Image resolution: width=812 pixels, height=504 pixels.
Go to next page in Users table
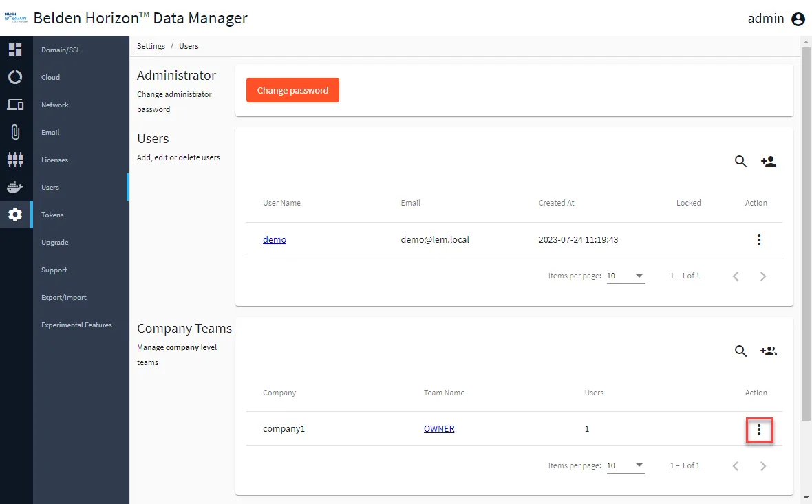763,276
